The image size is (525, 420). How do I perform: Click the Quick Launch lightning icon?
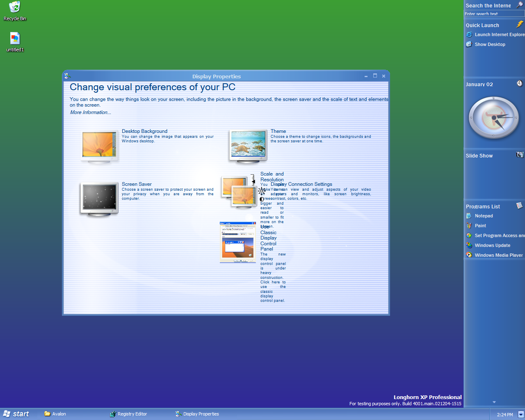point(520,25)
